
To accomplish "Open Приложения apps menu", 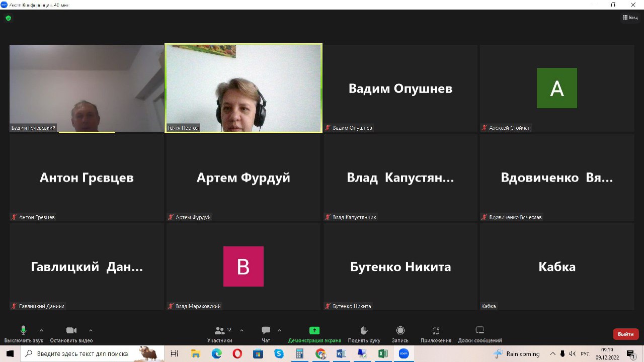I will pyautogui.click(x=436, y=334).
